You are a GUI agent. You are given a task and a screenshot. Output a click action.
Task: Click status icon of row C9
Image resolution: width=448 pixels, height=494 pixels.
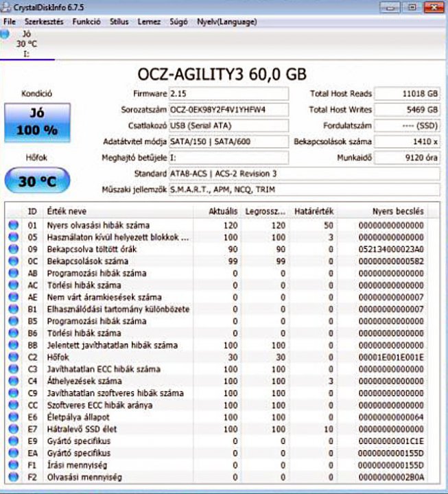[13, 393]
